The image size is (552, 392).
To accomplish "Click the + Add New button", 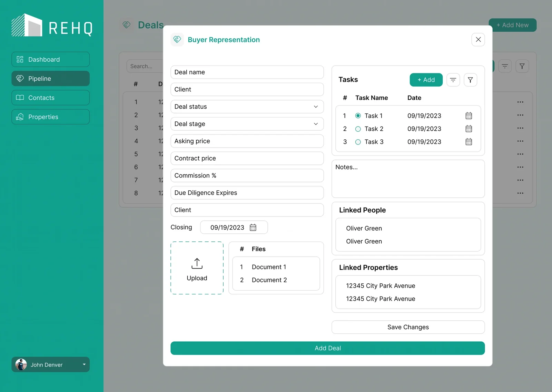I will click(512, 25).
